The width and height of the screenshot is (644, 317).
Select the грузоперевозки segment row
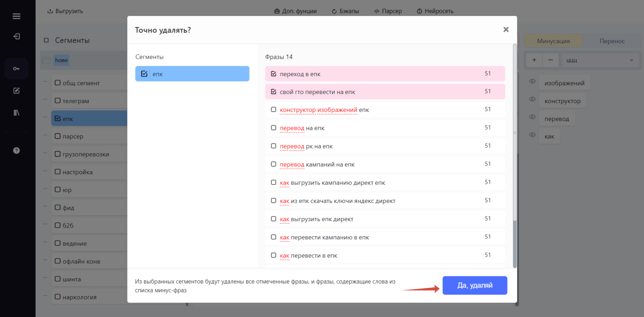pyautogui.click(x=89, y=154)
